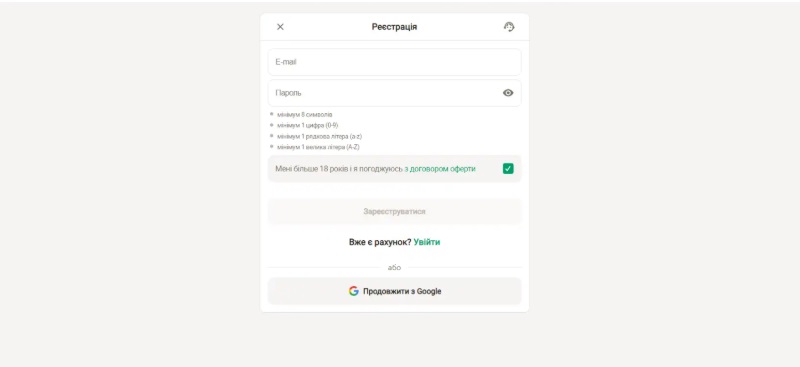The width and height of the screenshot is (800, 367).
Task: Focus the E-mail input field
Action: point(394,62)
